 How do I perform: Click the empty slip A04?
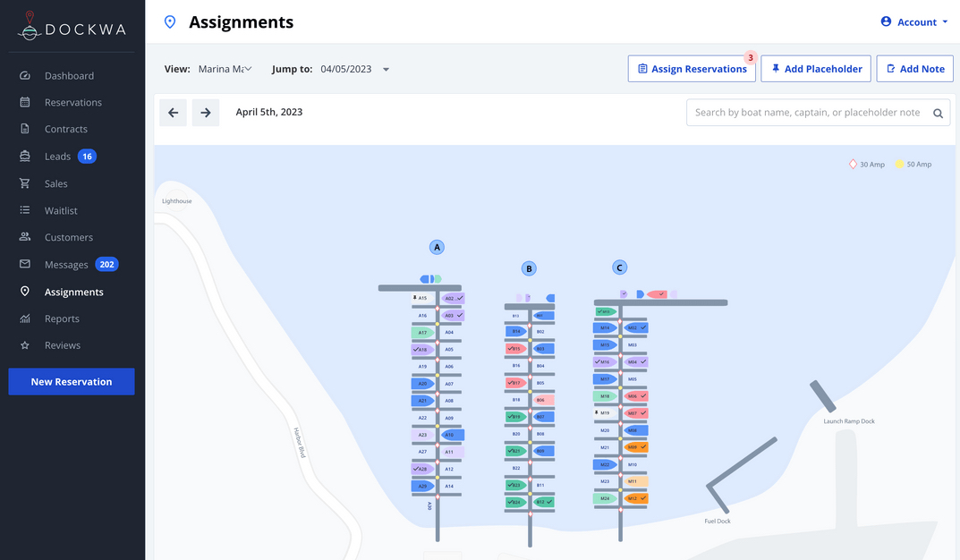tap(449, 332)
